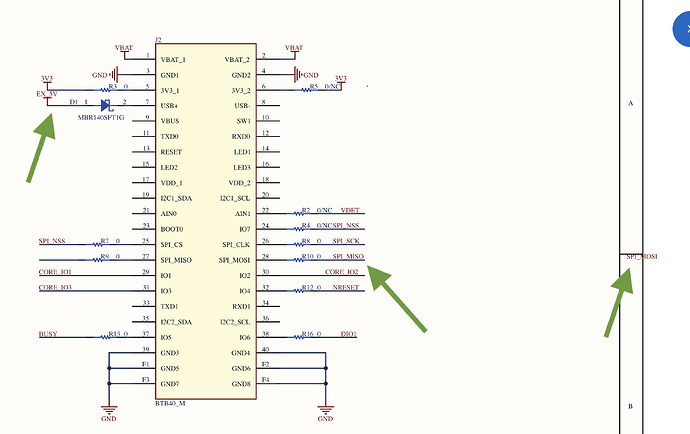Click the LED2 pin name

[169, 167]
